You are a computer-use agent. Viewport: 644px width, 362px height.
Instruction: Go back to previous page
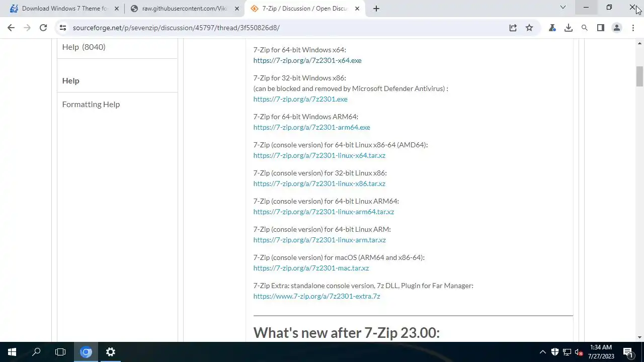11,28
